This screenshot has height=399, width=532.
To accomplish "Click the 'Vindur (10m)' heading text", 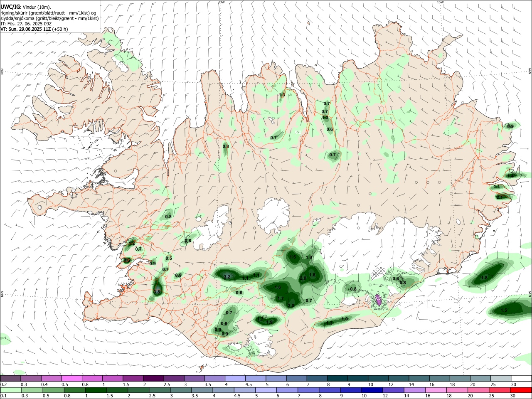I will 37,7.
